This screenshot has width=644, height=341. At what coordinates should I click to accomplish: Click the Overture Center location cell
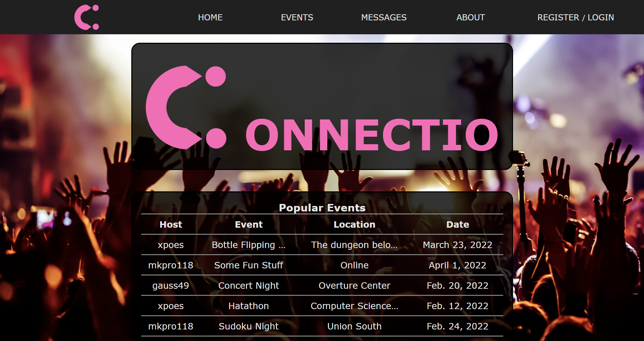tap(354, 286)
